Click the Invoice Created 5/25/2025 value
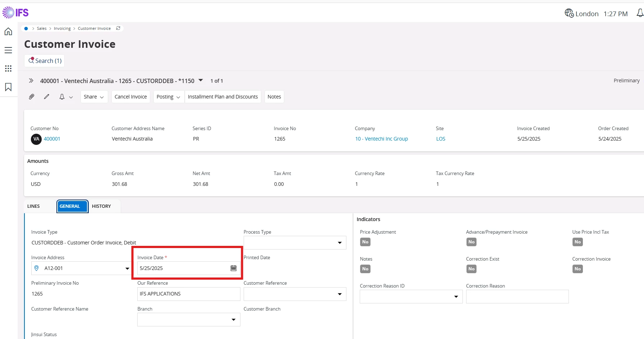644x339 pixels. pos(529,139)
